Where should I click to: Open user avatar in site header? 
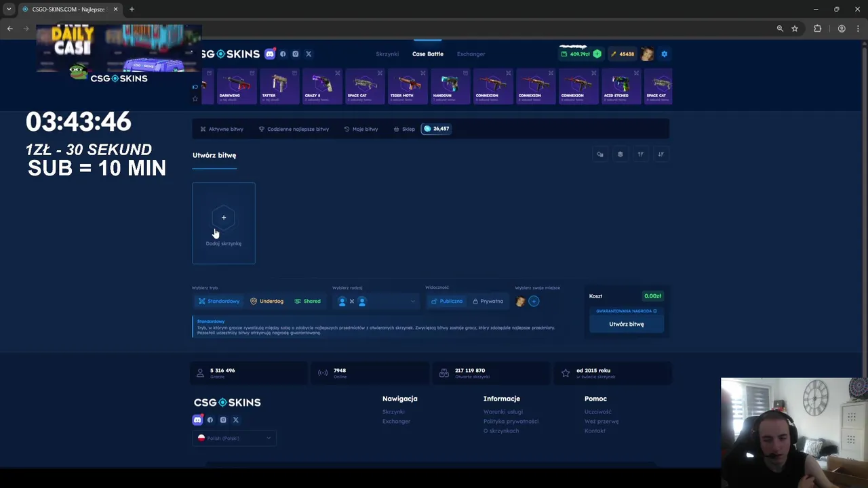pyautogui.click(x=648, y=54)
